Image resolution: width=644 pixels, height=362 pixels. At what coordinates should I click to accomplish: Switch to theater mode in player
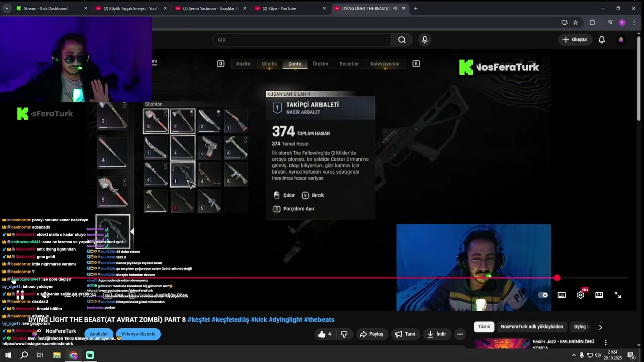point(599,295)
